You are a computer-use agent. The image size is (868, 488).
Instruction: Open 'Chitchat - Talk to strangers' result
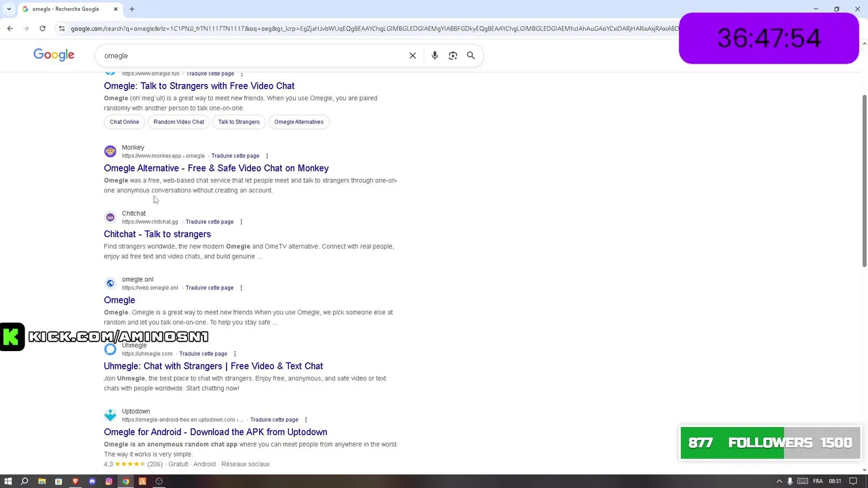[157, 234]
